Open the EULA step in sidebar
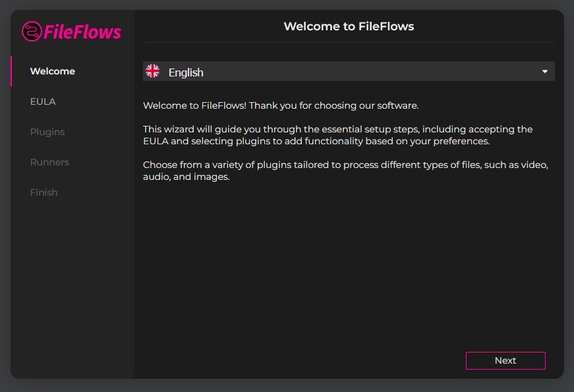Screen dimensions: 574x392 (43, 101)
